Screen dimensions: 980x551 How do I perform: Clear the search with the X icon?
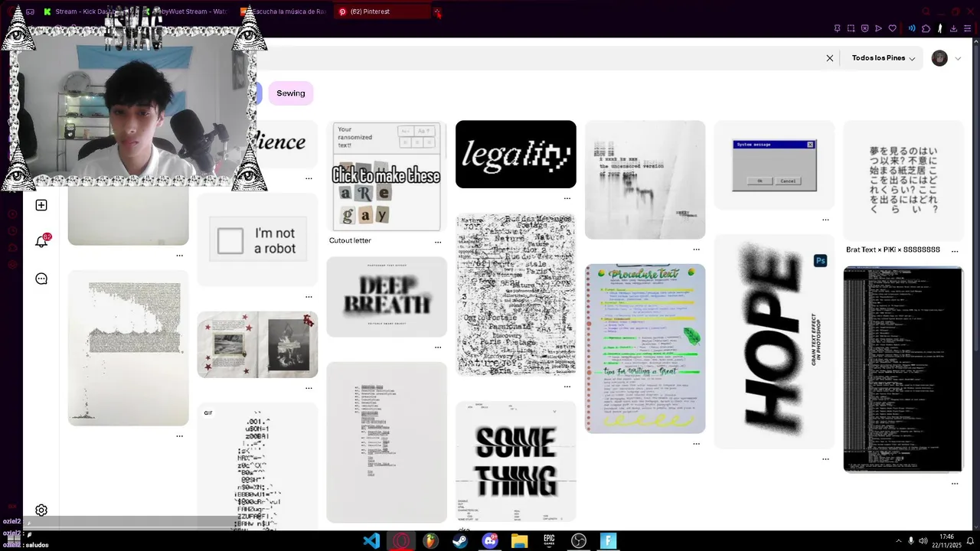pos(829,58)
